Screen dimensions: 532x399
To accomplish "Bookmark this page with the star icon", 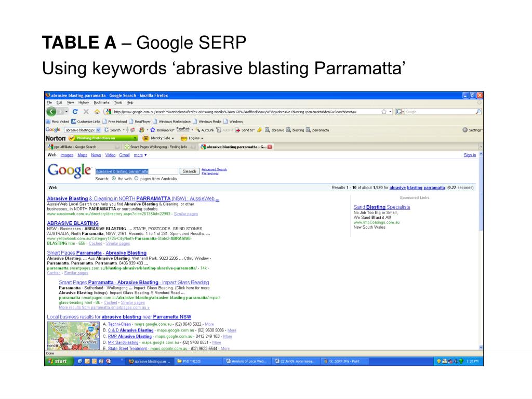I will click(x=384, y=112).
